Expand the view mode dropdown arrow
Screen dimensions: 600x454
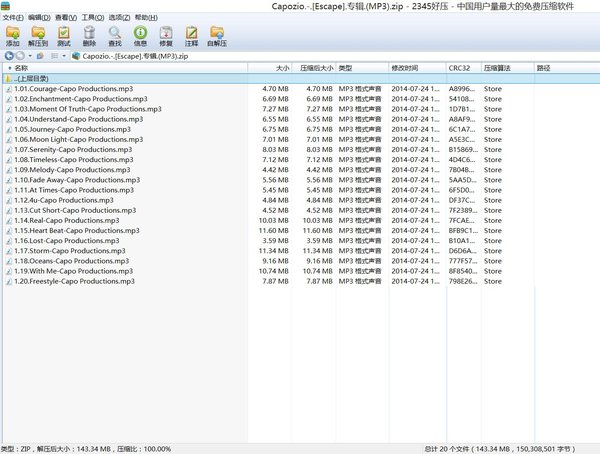point(64,57)
